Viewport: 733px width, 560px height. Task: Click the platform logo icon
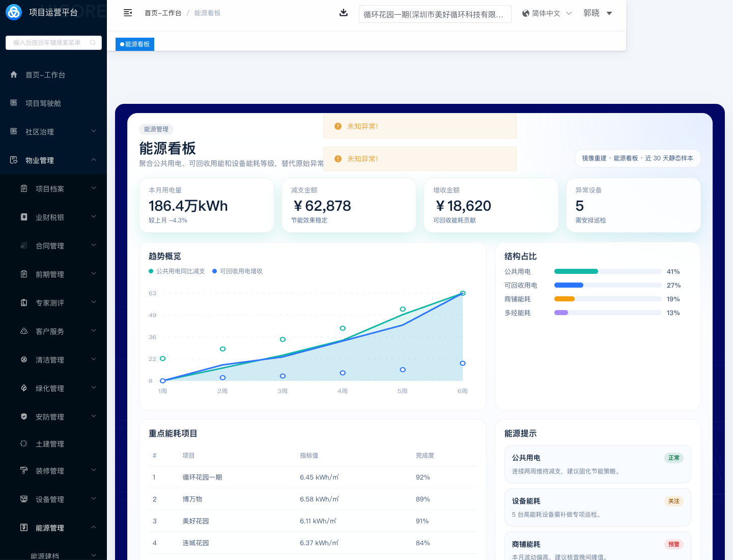pos(14,12)
